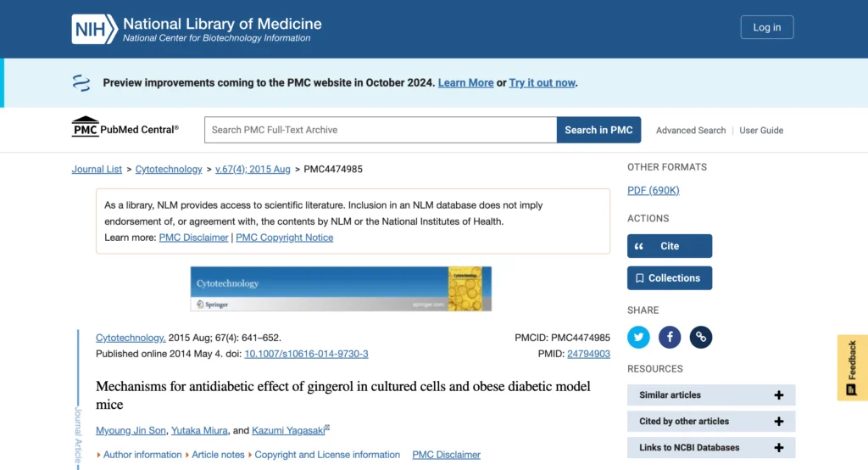Expand Cited by other articles section
868x470 pixels.
pos(710,422)
